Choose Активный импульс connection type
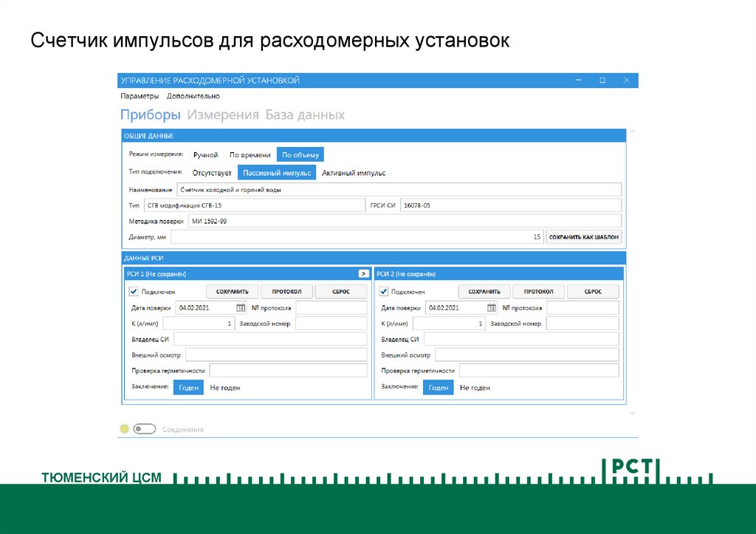This screenshot has width=756, height=534. tap(354, 173)
